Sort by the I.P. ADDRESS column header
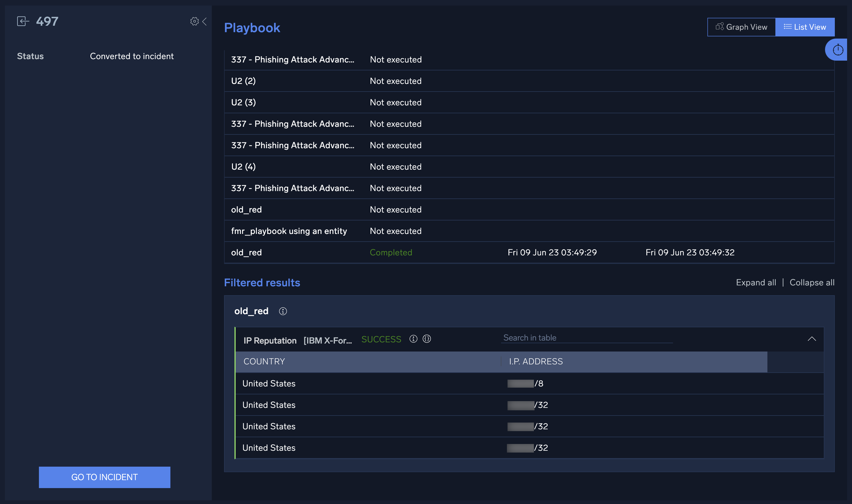 coord(536,362)
